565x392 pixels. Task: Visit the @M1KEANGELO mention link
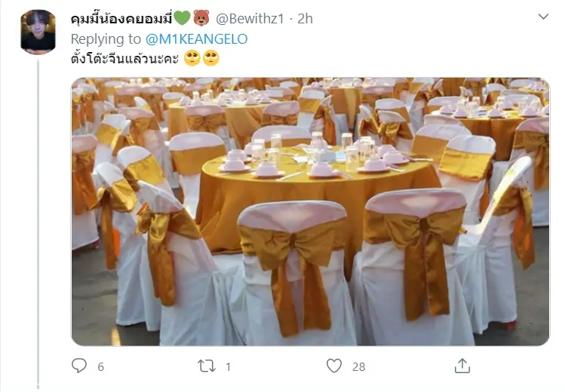[x=196, y=39]
